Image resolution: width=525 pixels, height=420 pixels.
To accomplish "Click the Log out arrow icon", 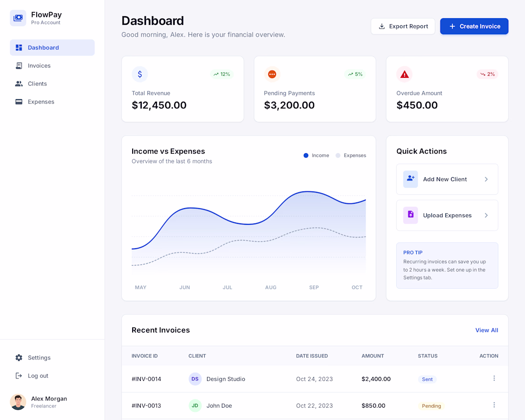I will coord(19,376).
